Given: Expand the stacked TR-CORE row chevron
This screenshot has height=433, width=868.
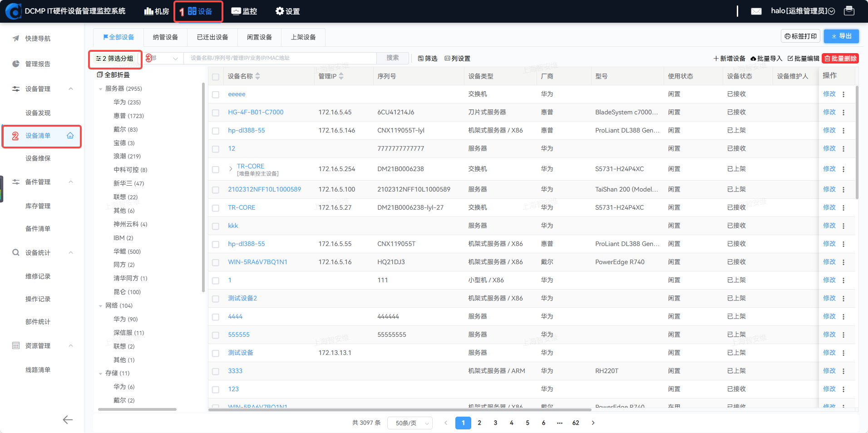Looking at the screenshot, I should (231, 169).
